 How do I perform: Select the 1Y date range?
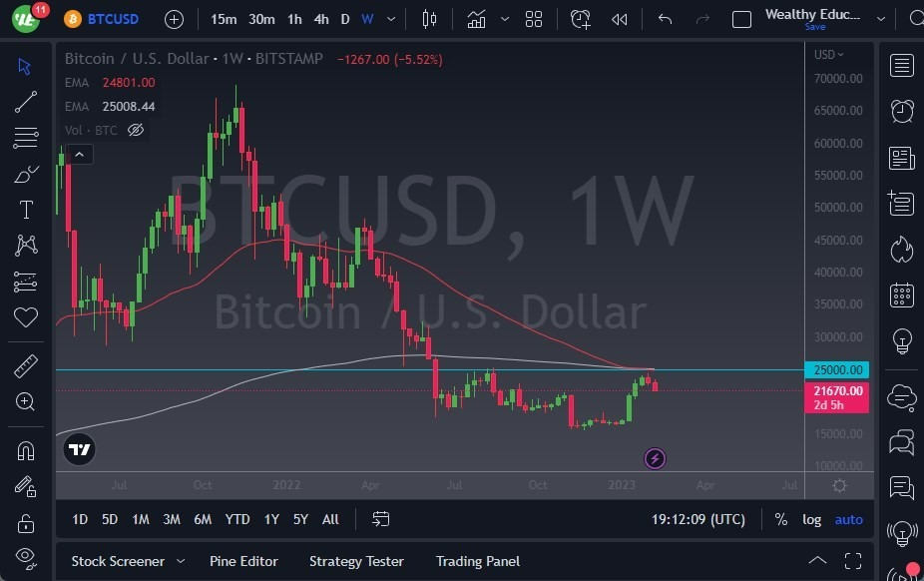point(270,519)
